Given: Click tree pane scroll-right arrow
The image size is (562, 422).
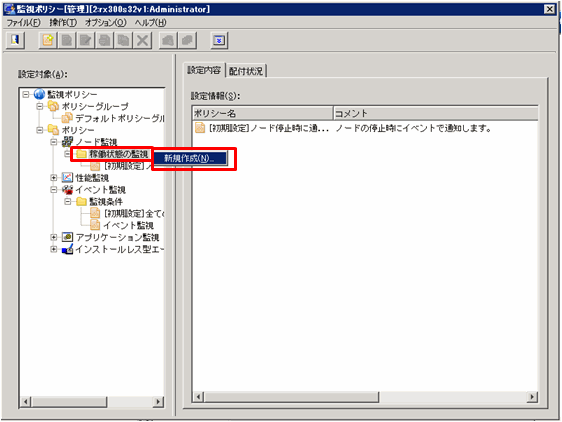Looking at the screenshot, I should tap(158, 402).
